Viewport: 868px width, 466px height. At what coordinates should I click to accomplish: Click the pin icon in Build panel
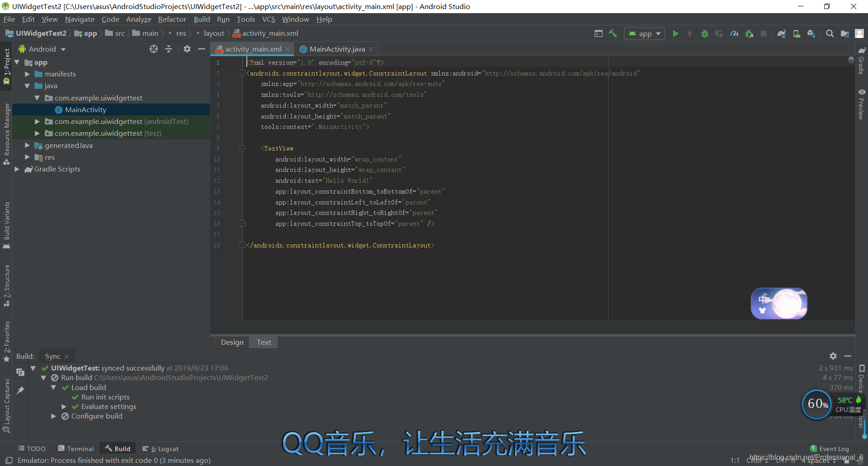(x=20, y=390)
